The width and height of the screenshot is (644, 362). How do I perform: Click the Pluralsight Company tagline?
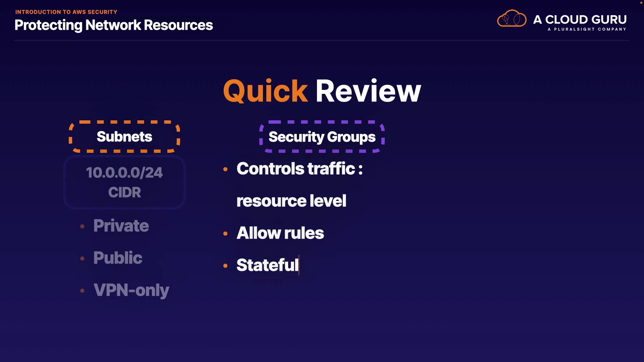(x=587, y=29)
